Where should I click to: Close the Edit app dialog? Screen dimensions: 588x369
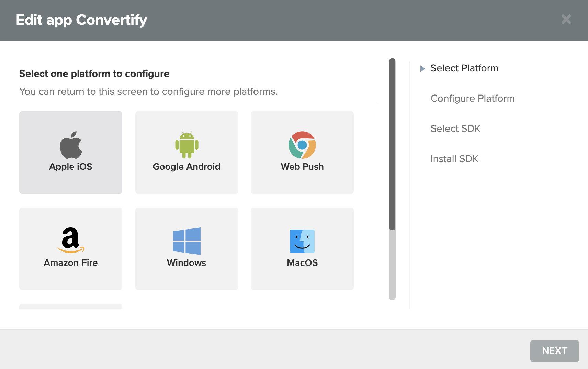pyautogui.click(x=566, y=19)
